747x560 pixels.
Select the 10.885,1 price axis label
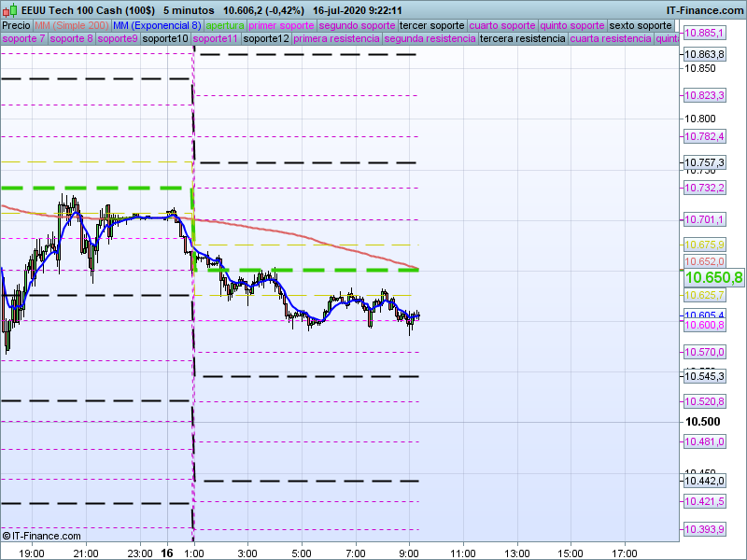[x=705, y=33]
